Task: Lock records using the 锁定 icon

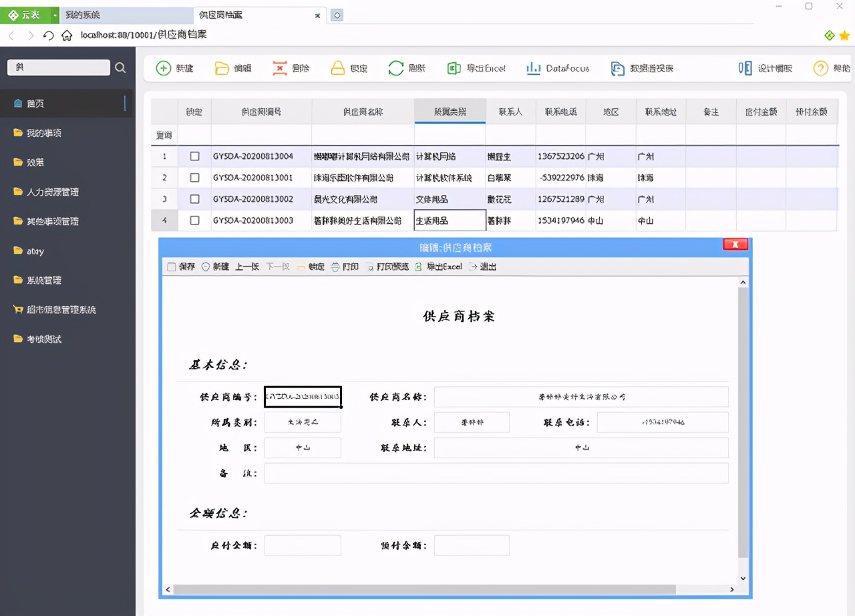Action: [349, 67]
